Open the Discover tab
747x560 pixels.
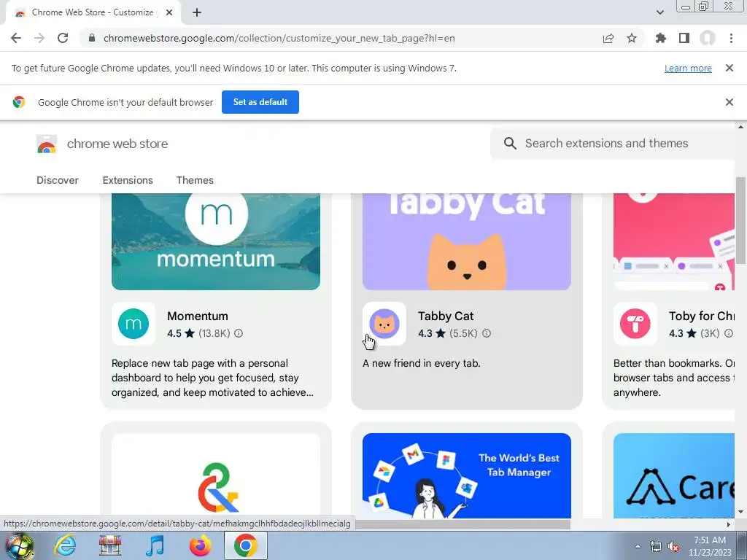point(57,180)
